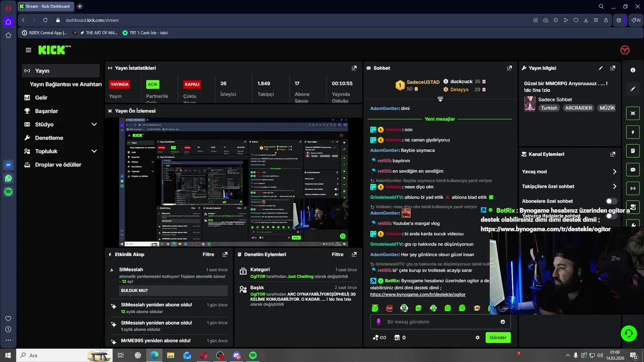The image size is (644, 362).
Task: Open Etkinlik Akışı Filtre
Action: point(208,254)
